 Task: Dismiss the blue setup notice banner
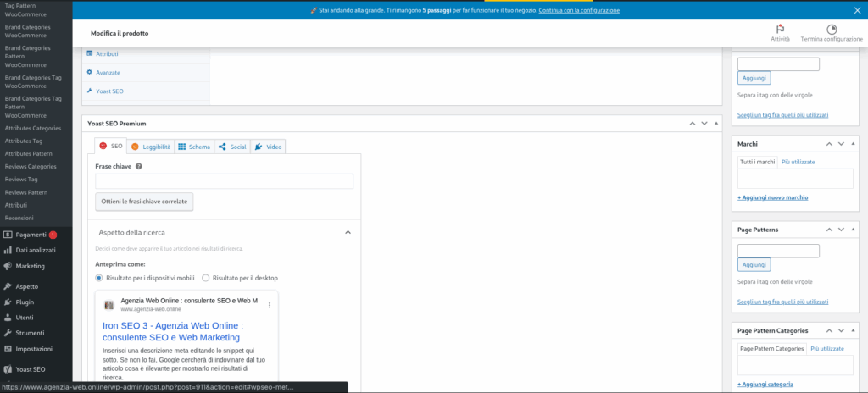(858, 10)
